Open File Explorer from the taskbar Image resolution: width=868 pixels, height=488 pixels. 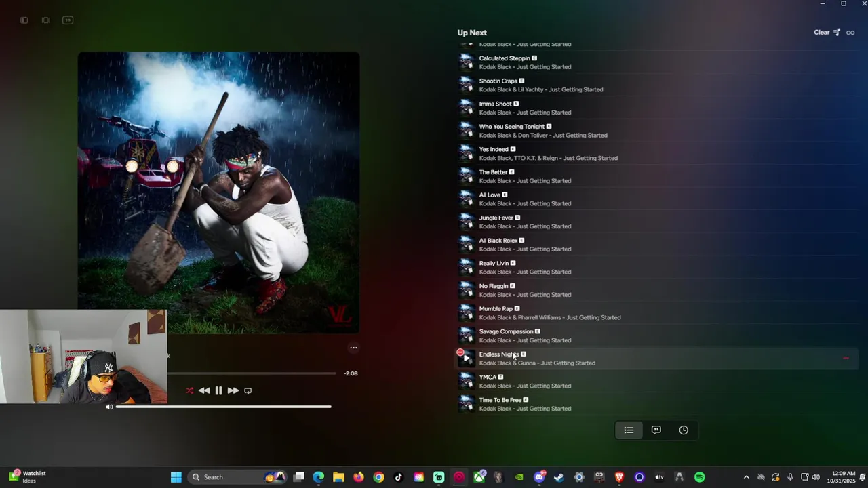click(338, 477)
